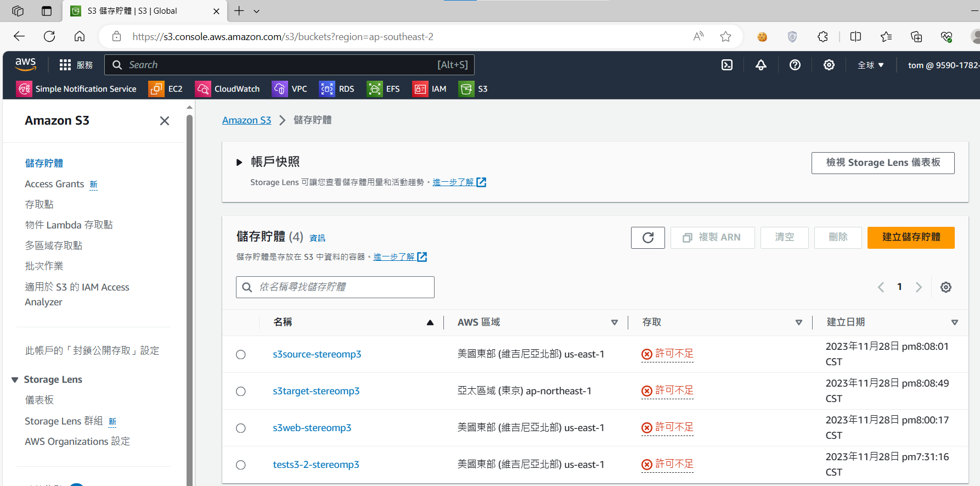Close the Amazon S3 side panel
The width and height of the screenshot is (980, 486).
(165, 121)
